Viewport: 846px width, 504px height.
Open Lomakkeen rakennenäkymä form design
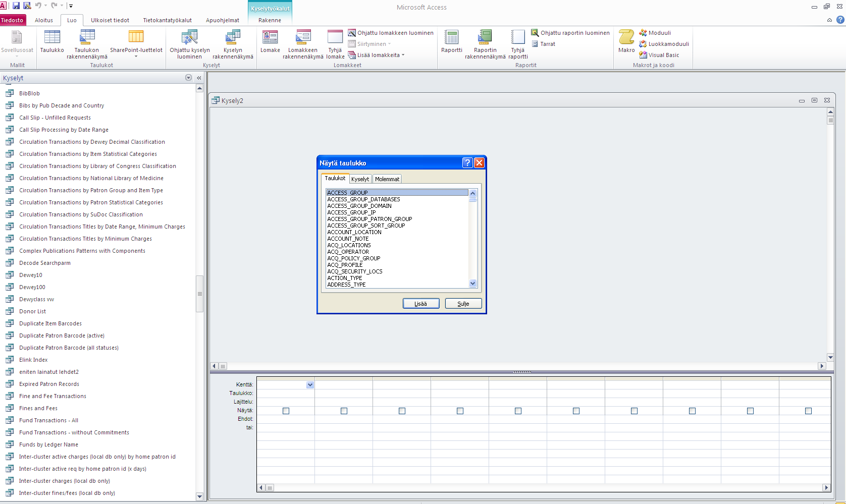coord(303,44)
